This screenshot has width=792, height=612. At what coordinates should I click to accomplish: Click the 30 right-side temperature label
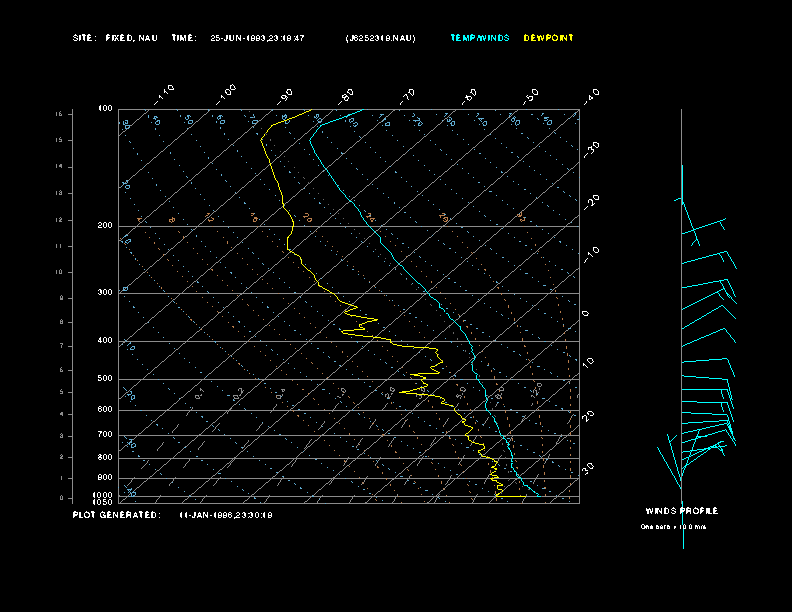pos(588,468)
